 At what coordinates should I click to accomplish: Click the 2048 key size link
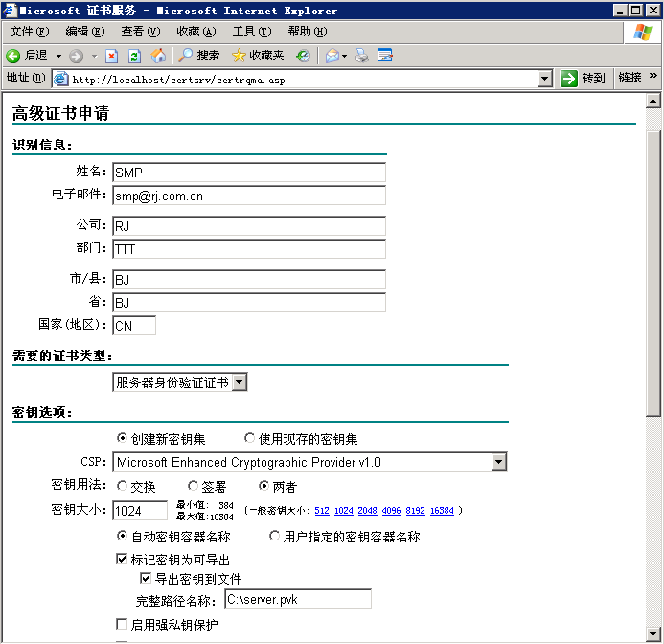[x=368, y=511]
